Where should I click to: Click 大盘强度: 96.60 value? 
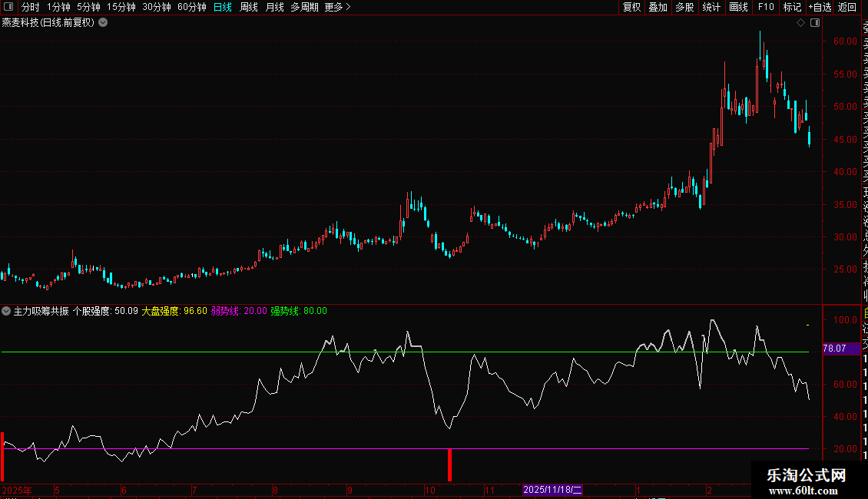(x=174, y=311)
